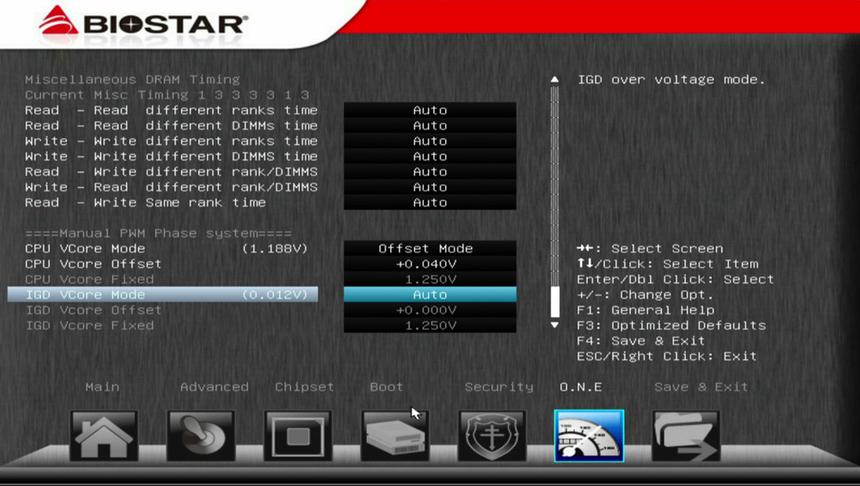Click the Save & Exit folder icon

(685, 436)
